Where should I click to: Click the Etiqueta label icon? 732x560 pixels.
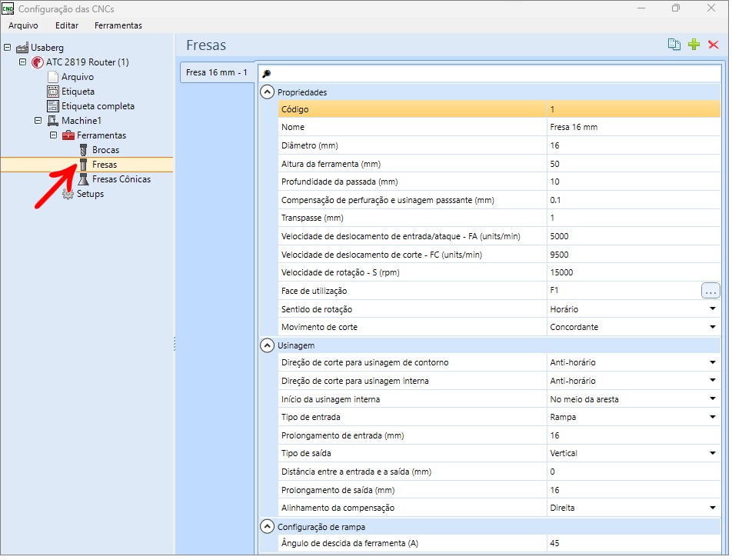pyautogui.click(x=53, y=92)
